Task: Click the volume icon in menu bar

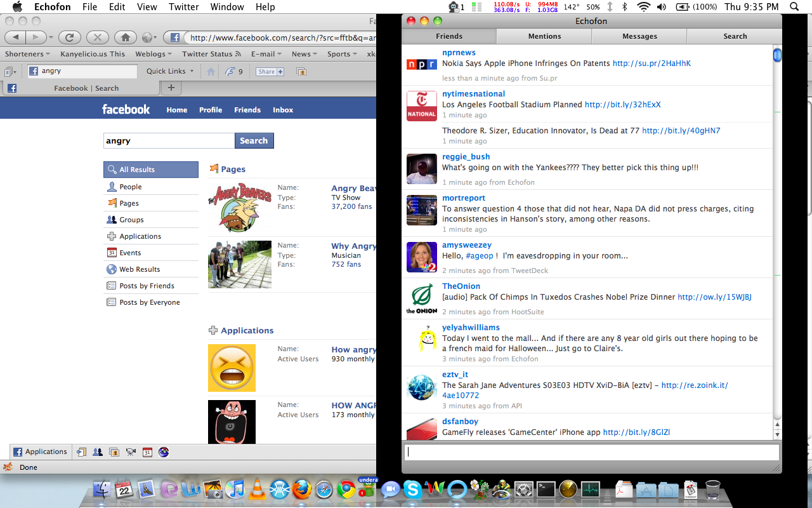Action: (x=662, y=7)
